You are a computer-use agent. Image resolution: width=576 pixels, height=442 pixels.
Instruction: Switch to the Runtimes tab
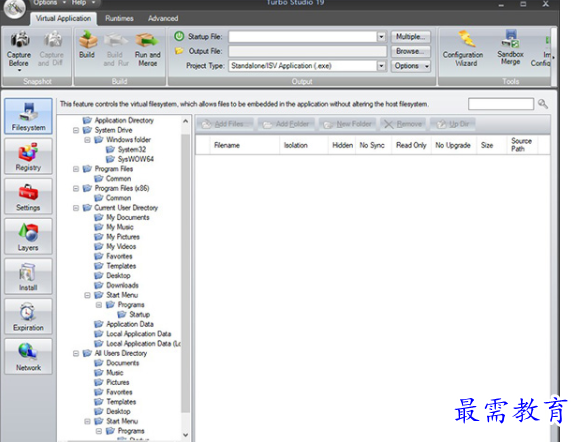click(119, 18)
